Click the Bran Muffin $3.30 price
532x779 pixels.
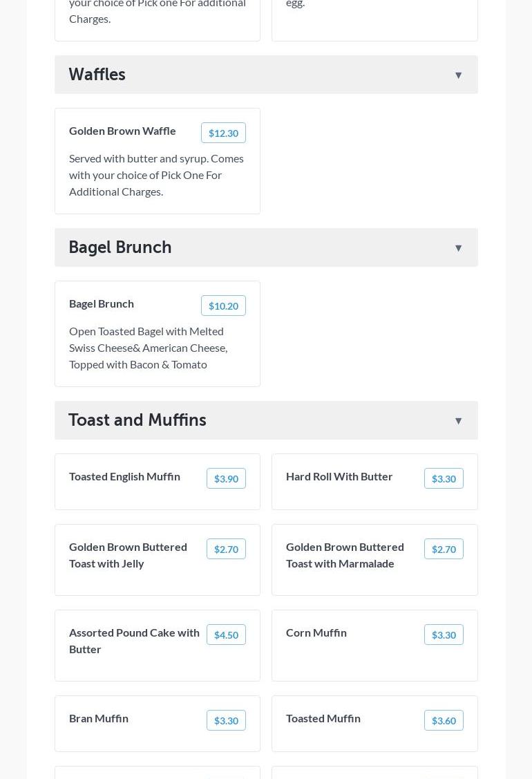click(226, 720)
